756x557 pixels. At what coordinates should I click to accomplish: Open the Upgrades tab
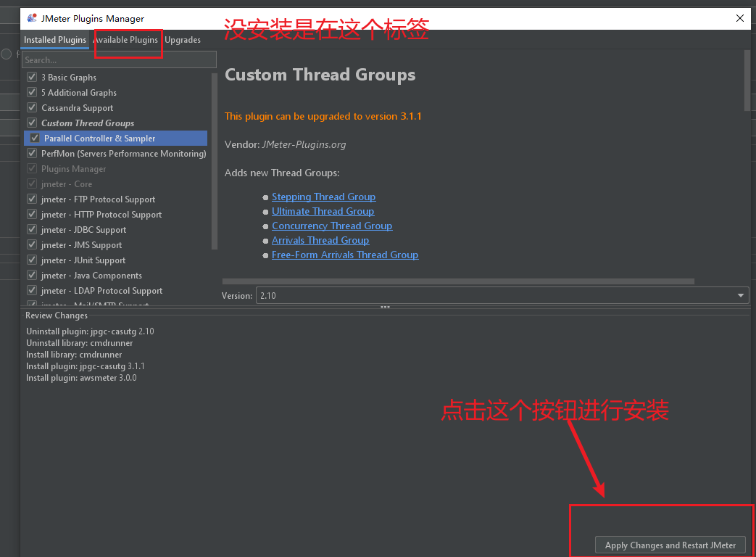coord(183,40)
